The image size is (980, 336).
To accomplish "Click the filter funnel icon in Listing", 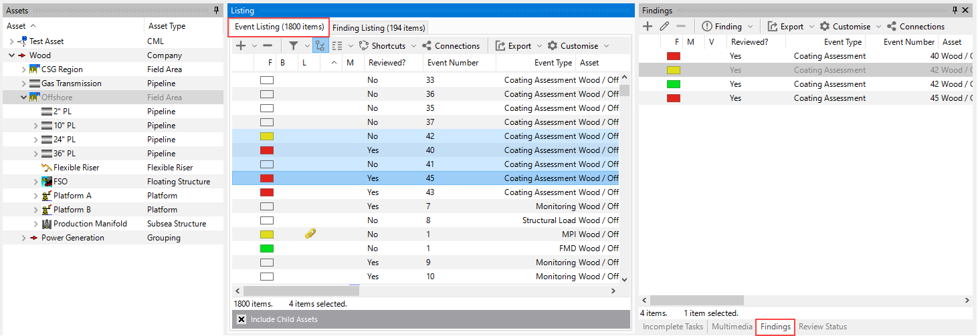I will 294,46.
